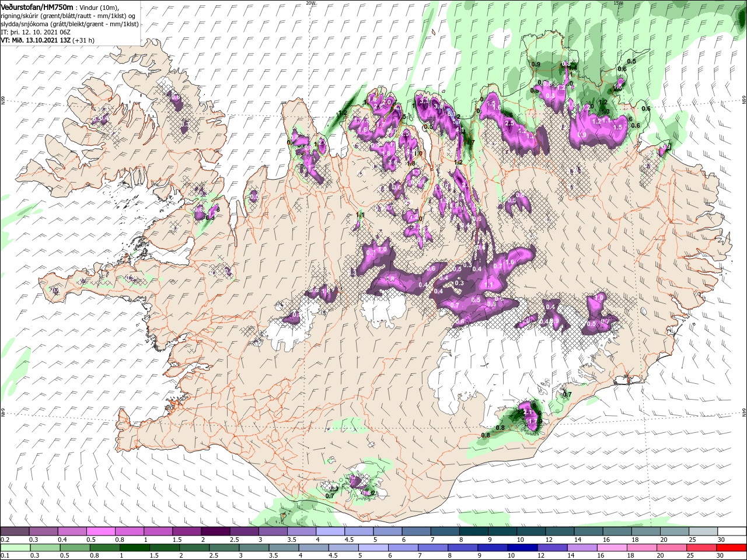Screen dimensions: 747x560
Task: Click the rain legend swatch from 0.3 to 0.5
Action: 45,548
